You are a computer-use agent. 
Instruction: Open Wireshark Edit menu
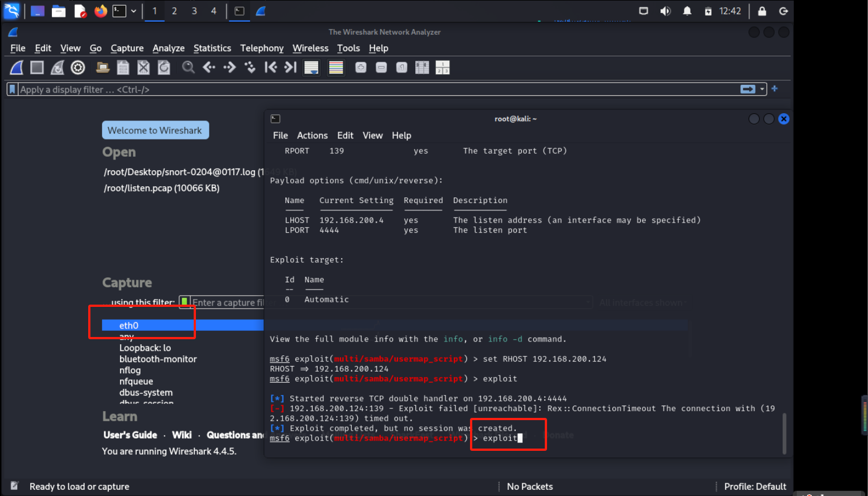tap(43, 49)
